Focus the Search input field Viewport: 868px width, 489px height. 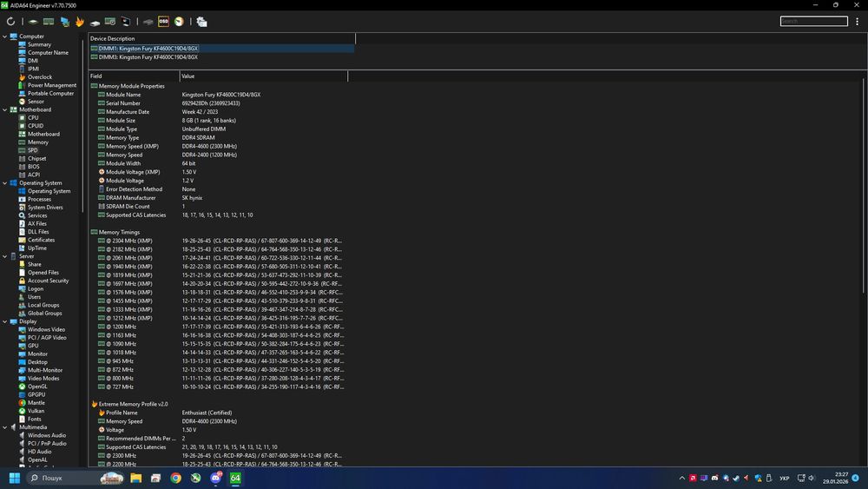click(x=813, y=21)
